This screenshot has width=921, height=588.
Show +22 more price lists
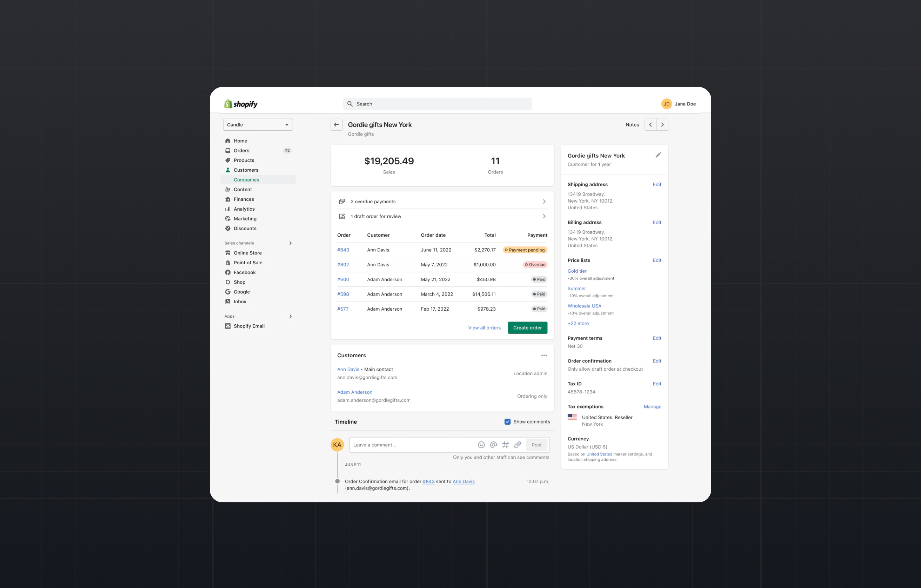pos(578,323)
